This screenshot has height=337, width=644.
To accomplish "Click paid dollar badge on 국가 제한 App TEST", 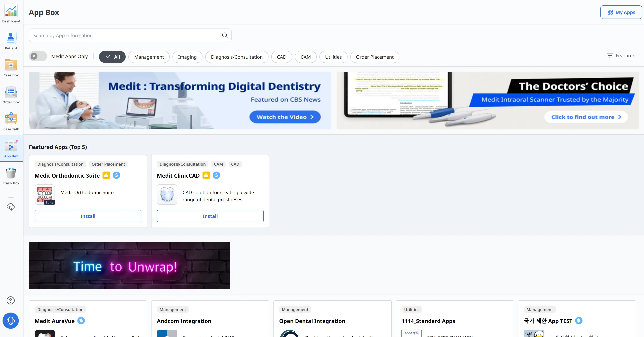I will click(579, 320).
